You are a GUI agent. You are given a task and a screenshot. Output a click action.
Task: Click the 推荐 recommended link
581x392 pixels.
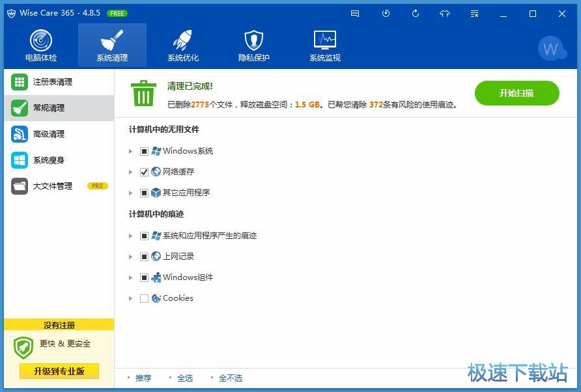pyautogui.click(x=143, y=378)
